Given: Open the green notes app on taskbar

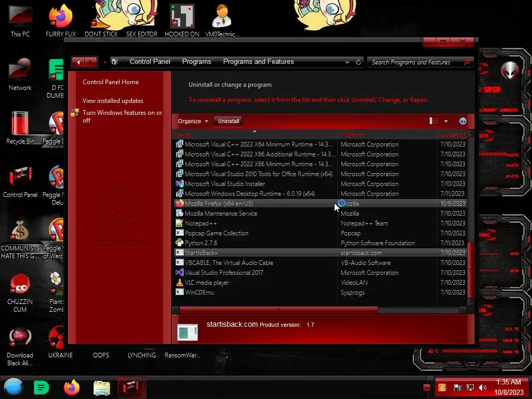Looking at the screenshot, I should [x=42, y=387].
